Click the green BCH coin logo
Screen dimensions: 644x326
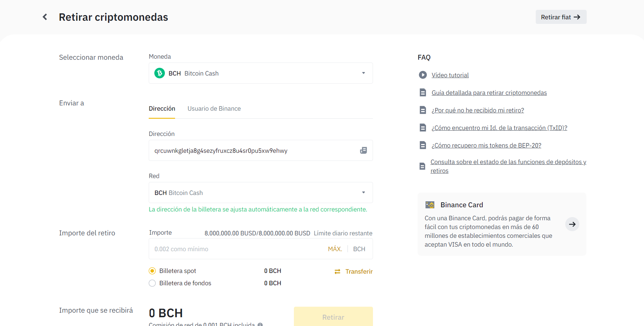(x=160, y=73)
